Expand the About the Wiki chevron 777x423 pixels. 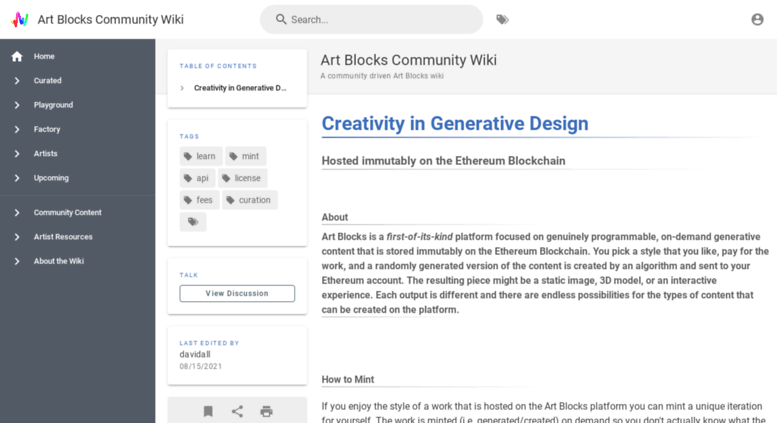pos(17,261)
